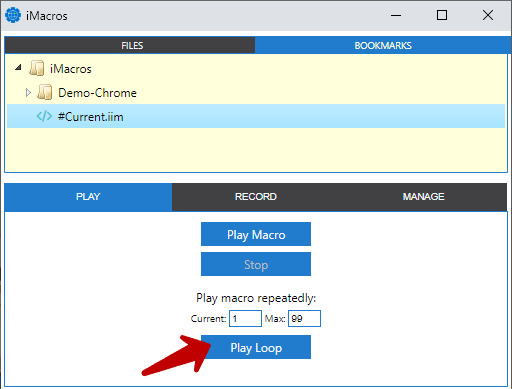The width and height of the screenshot is (512, 389).
Task: Focus the Max loop count field
Action: click(304, 319)
